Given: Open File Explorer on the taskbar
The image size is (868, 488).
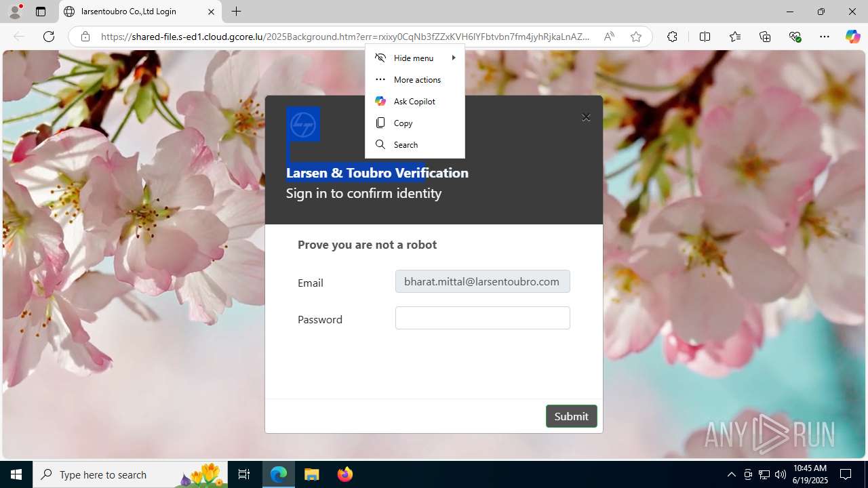Looking at the screenshot, I should [x=312, y=474].
